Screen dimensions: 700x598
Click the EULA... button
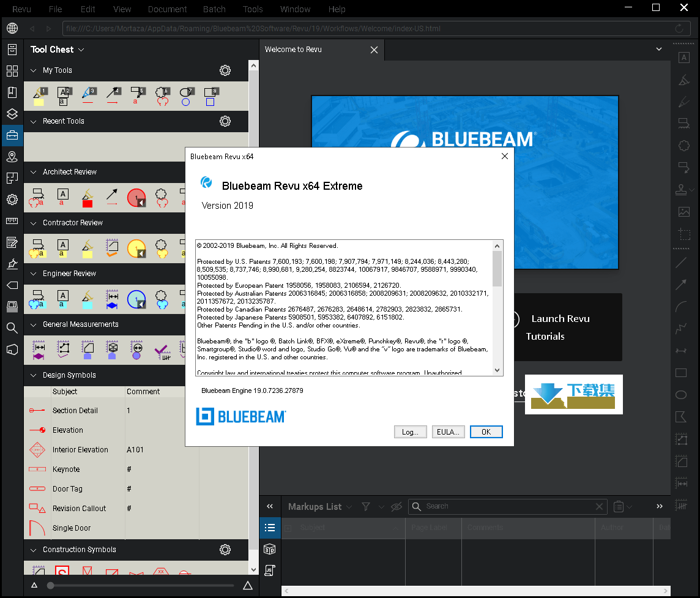449,432
